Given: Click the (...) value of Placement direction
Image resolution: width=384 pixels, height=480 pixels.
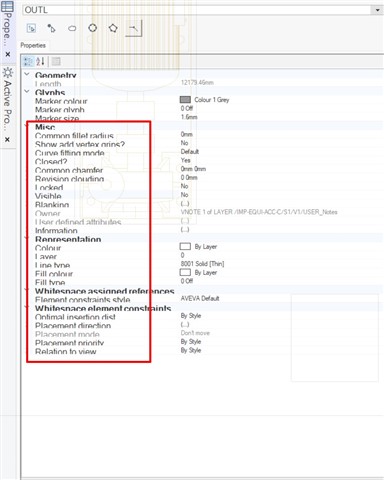Looking at the screenshot, I should pyautogui.click(x=185, y=325).
